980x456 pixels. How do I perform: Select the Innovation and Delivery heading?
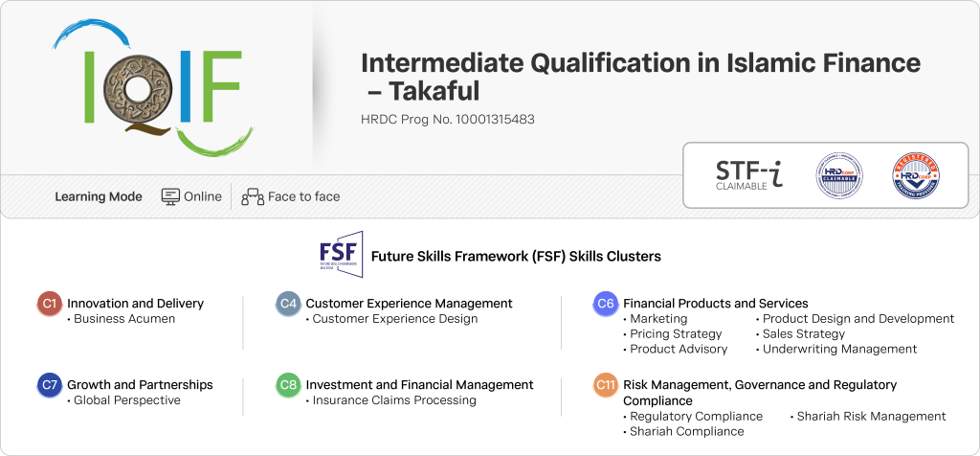tap(135, 304)
